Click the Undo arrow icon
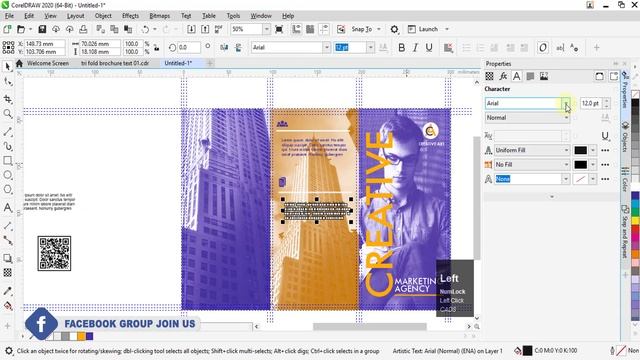This screenshot has height=360, width=640. [145, 29]
